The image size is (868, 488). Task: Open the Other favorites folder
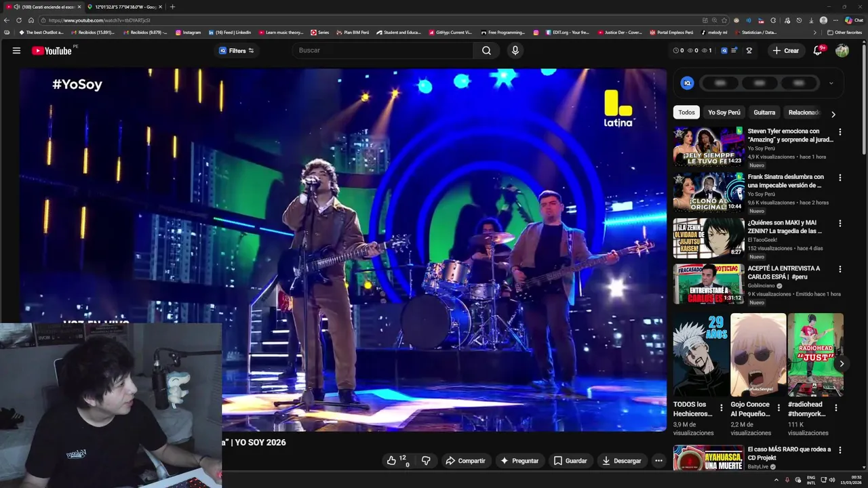click(845, 33)
